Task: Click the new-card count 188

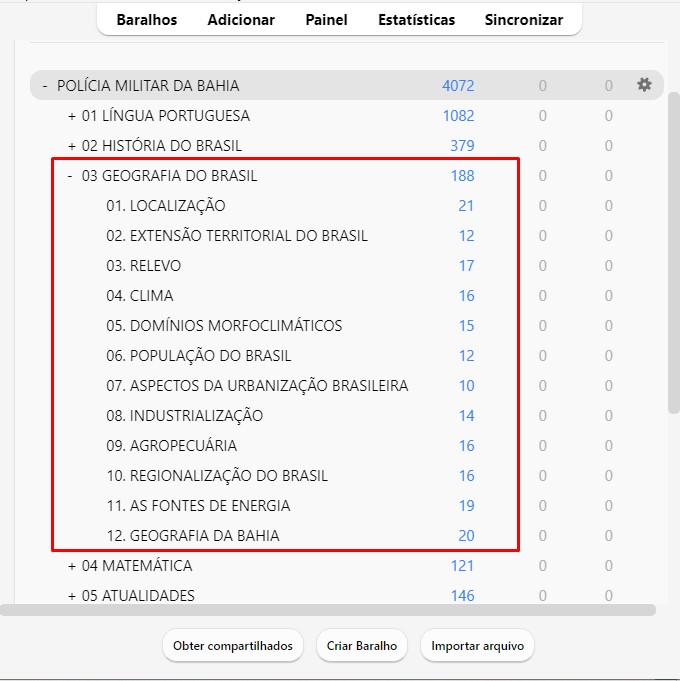Action: point(462,176)
